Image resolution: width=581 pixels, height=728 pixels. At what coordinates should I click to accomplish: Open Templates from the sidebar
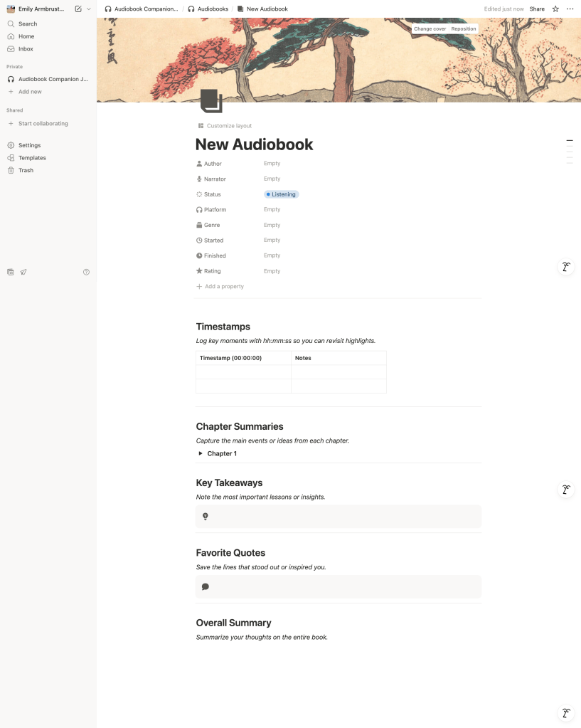tap(32, 158)
